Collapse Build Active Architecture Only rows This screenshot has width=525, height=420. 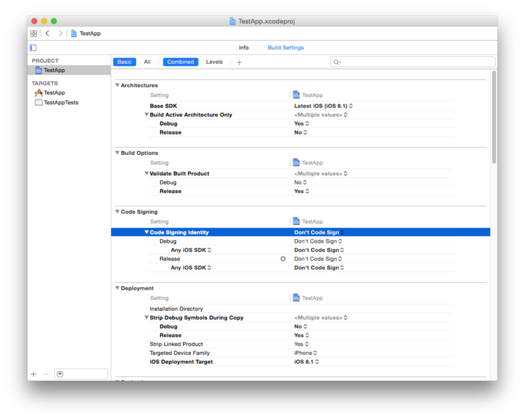[x=146, y=115]
